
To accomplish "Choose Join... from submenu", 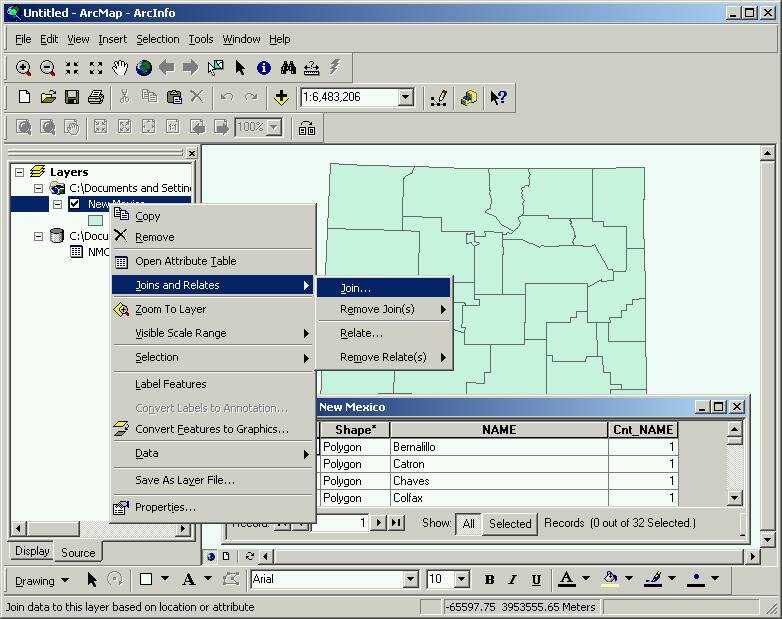I will [x=384, y=288].
